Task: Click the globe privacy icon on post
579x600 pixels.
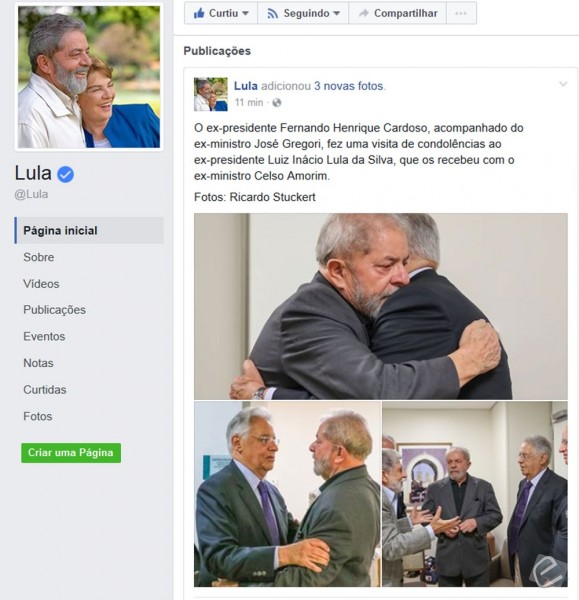Action: (277, 103)
